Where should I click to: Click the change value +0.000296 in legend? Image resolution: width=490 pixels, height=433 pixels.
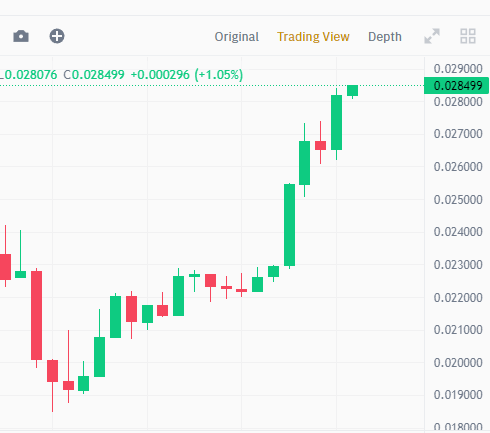point(160,75)
